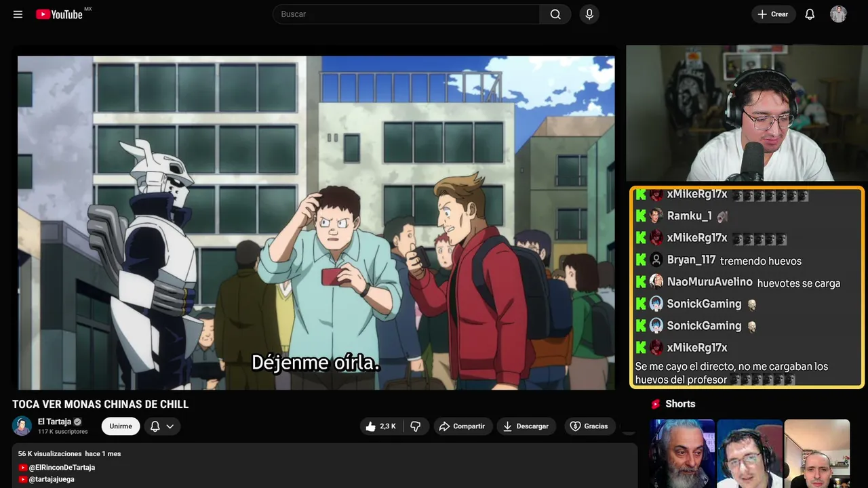Dislike the video with thumbs down

click(x=416, y=426)
